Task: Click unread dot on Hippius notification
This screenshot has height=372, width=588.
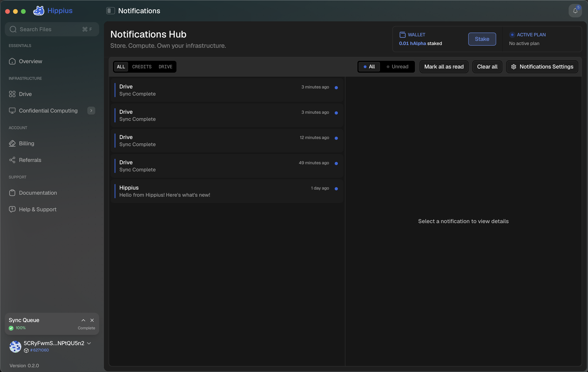Action: pos(336,189)
